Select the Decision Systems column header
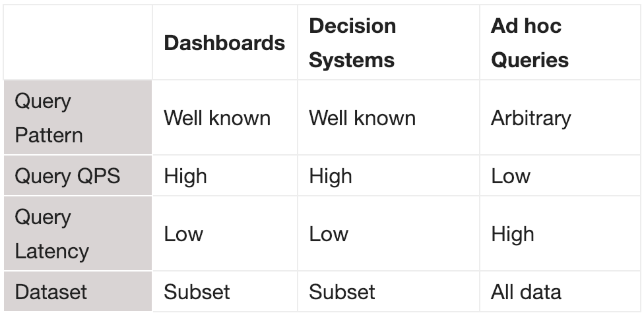The height and width of the screenshot is (315, 644). coord(352,43)
